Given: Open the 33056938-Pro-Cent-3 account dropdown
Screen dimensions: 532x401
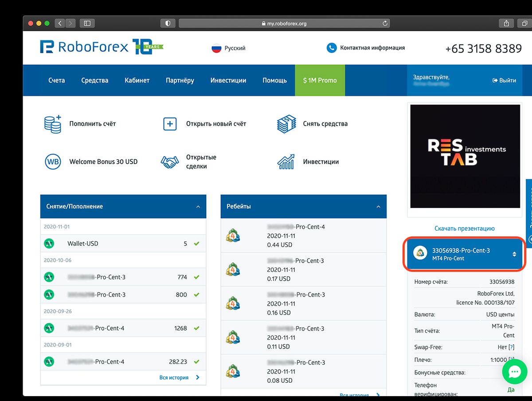Looking at the screenshot, I should point(465,254).
